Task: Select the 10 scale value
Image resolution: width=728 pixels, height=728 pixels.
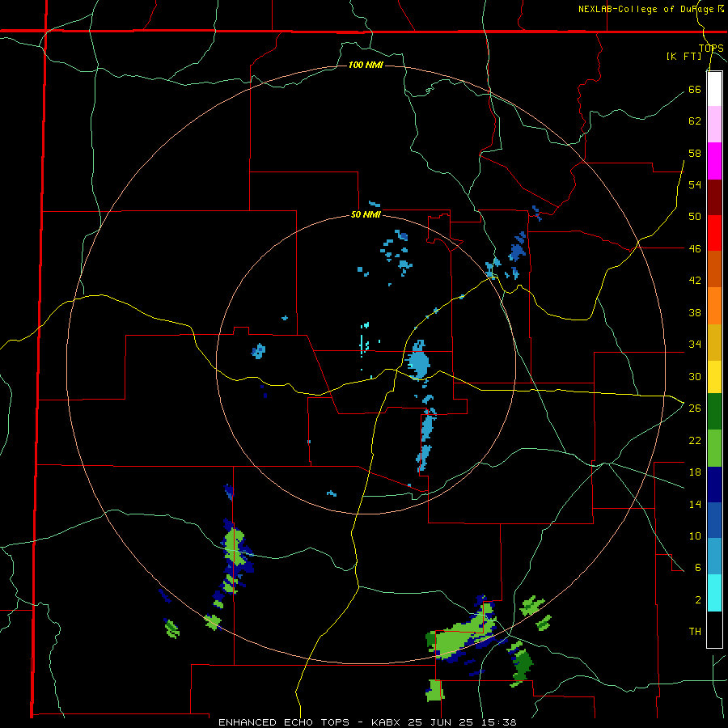Action: 695,535
